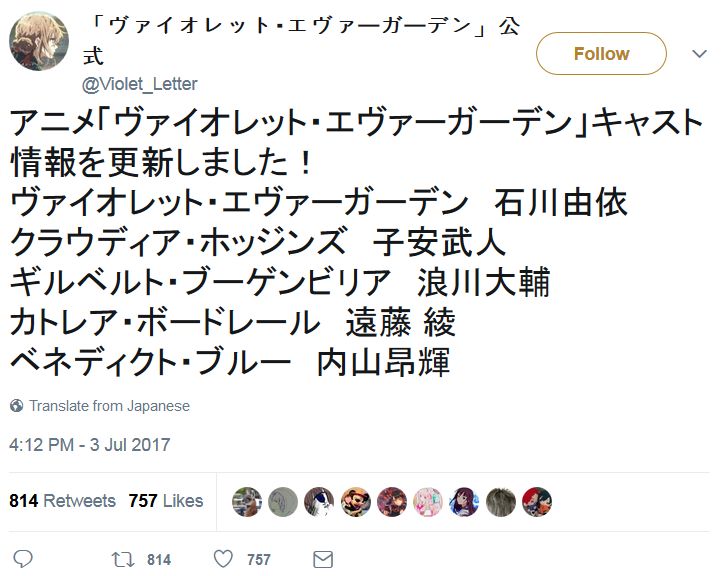Click the first liker avatar with llama
Viewport: 724px width, 576px height.
[247, 502]
